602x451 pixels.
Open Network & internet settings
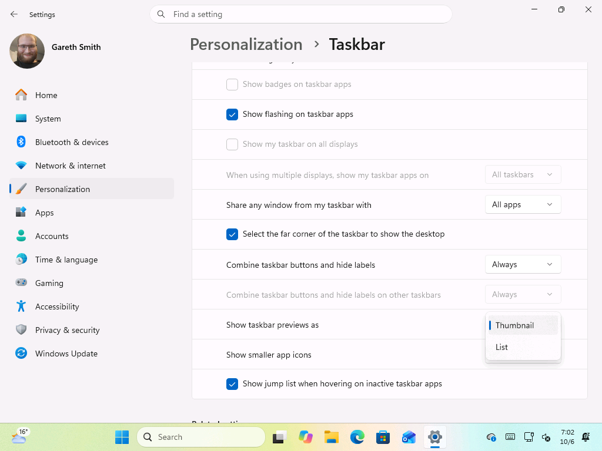[92, 165]
